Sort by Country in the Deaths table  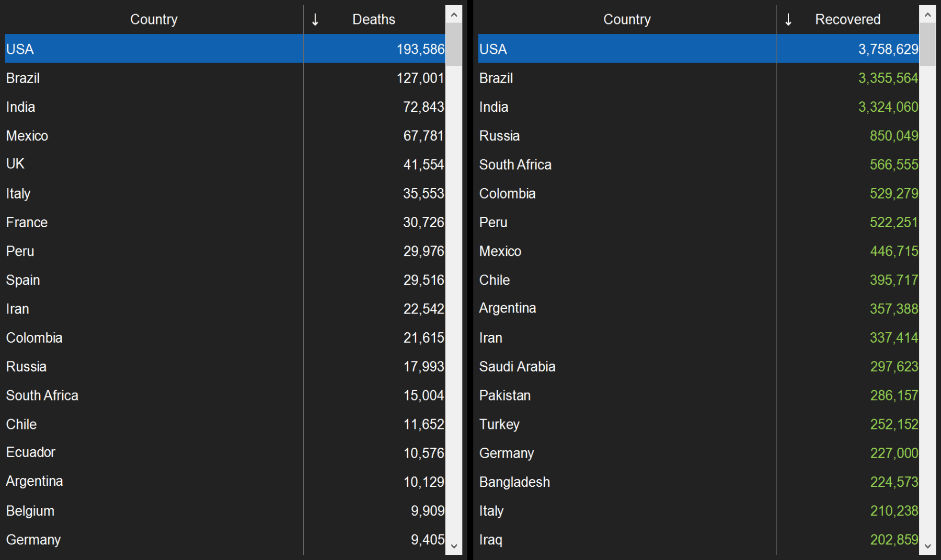click(154, 20)
